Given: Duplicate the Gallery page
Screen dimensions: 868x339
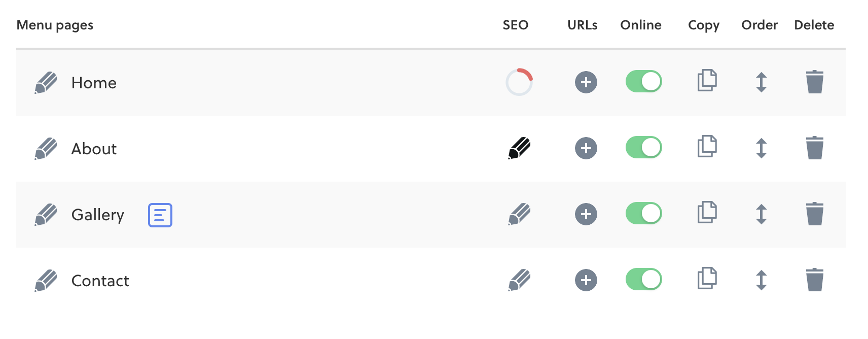Looking at the screenshot, I should point(707,212).
